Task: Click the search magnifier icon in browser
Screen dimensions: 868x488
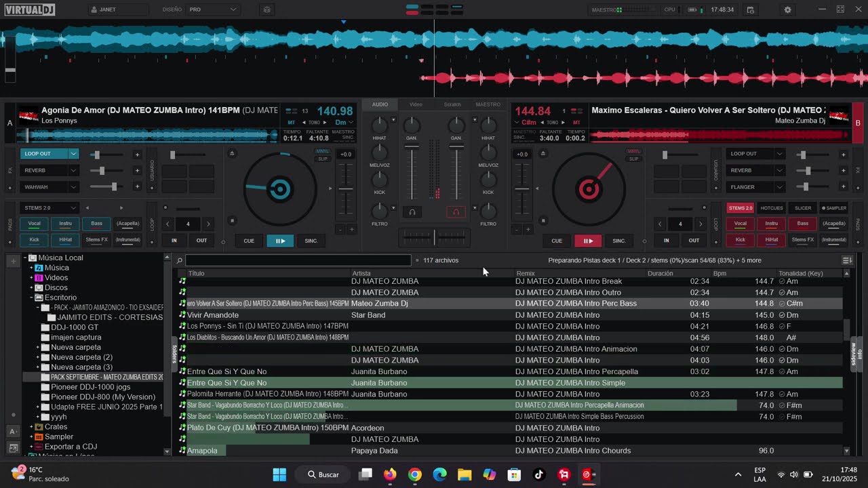Action: coord(180,260)
